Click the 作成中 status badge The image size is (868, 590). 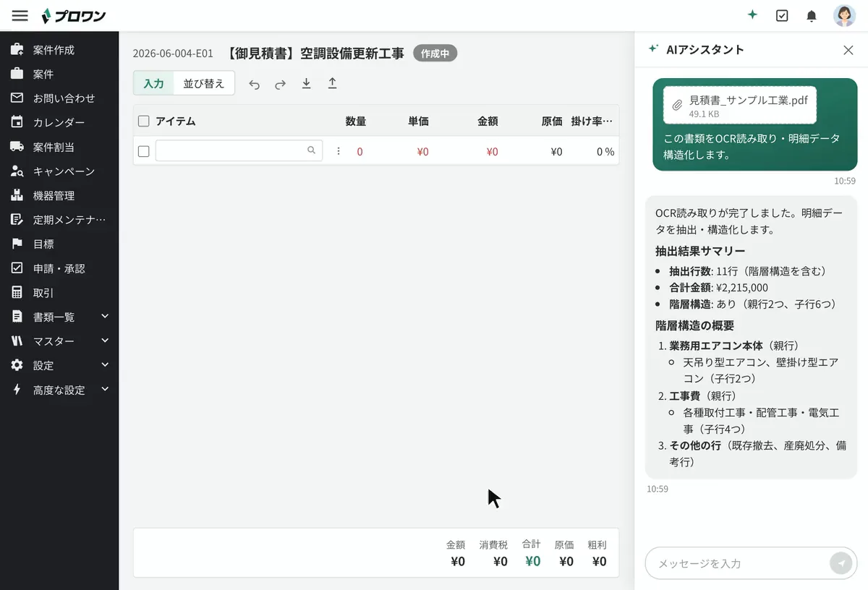click(x=435, y=54)
